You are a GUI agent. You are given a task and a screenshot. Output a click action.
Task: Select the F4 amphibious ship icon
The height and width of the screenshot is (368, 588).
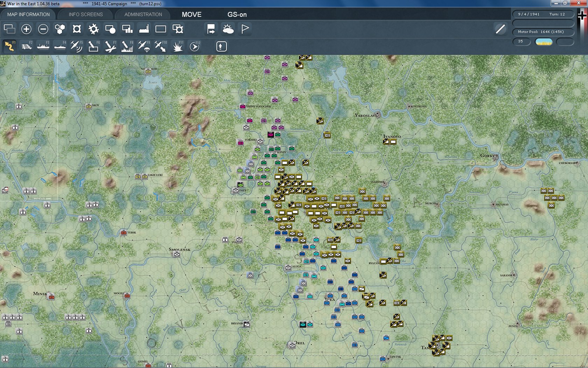(60, 46)
